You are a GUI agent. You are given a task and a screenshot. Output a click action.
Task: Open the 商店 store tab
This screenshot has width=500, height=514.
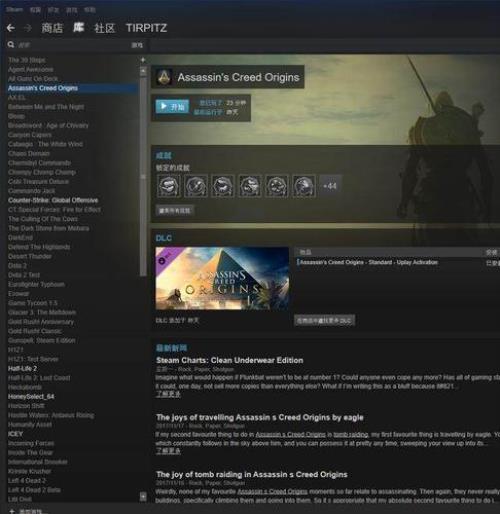pos(52,28)
